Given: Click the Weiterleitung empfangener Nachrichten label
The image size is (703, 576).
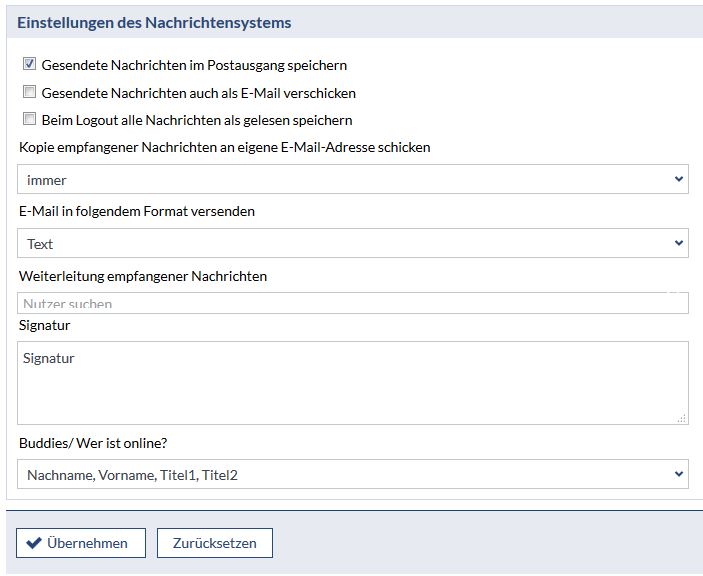Looking at the screenshot, I should (143, 276).
